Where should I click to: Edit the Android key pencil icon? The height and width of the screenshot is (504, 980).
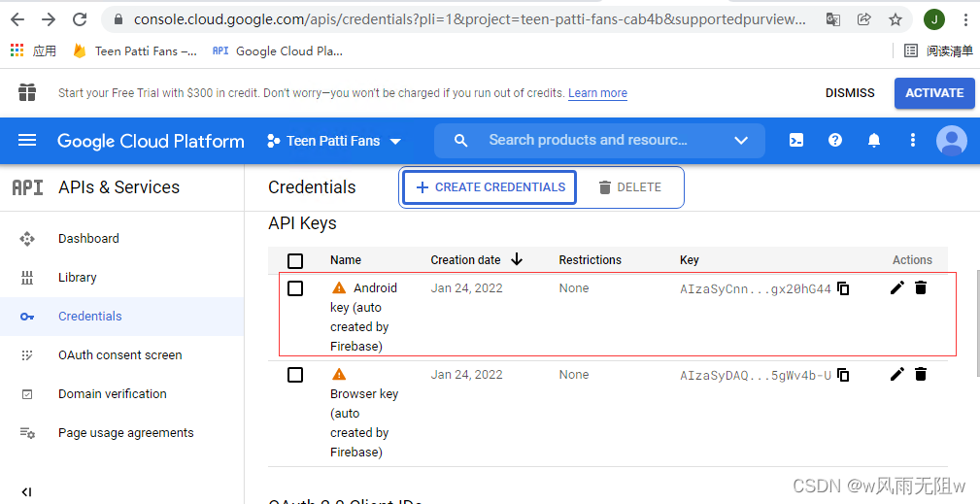tap(896, 287)
